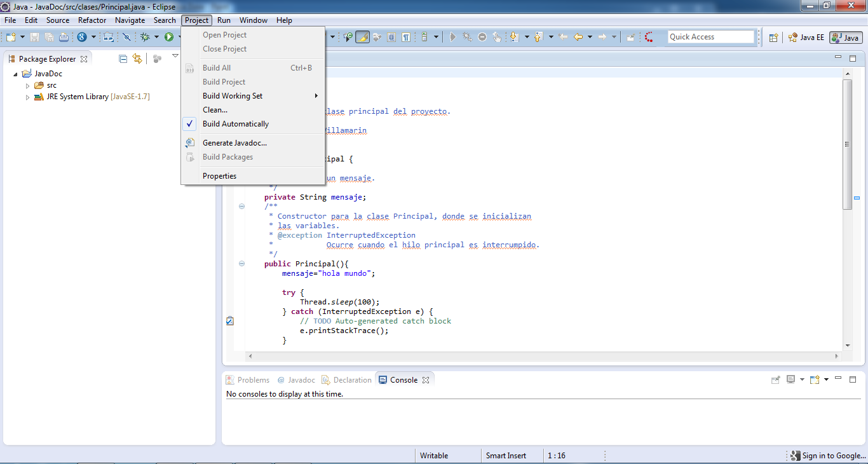Image resolution: width=868 pixels, height=464 pixels.
Task: Click the New file wizard icon
Action: [11, 38]
